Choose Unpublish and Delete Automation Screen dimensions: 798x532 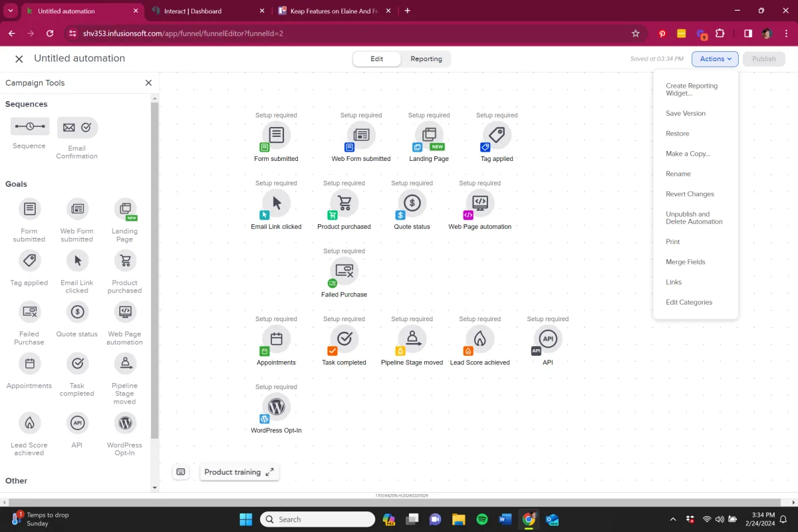[x=696, y=218]
